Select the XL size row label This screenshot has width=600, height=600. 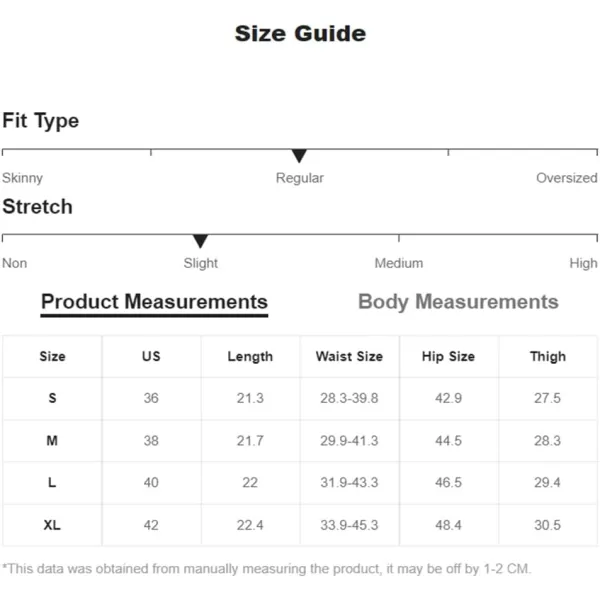coord(52,525)
